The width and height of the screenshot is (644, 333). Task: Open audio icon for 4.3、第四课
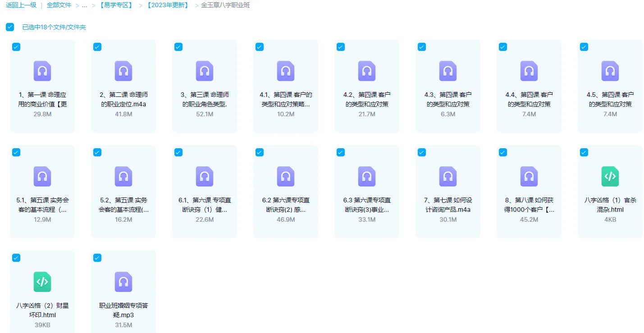pyautogui.click(x=448, y=71)
